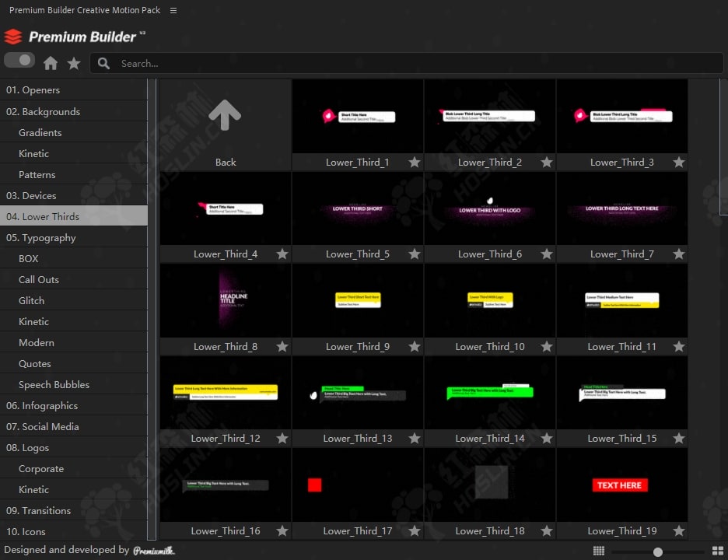
Task: Open the 02. Backgrounds category
Action: pos(74,111)
